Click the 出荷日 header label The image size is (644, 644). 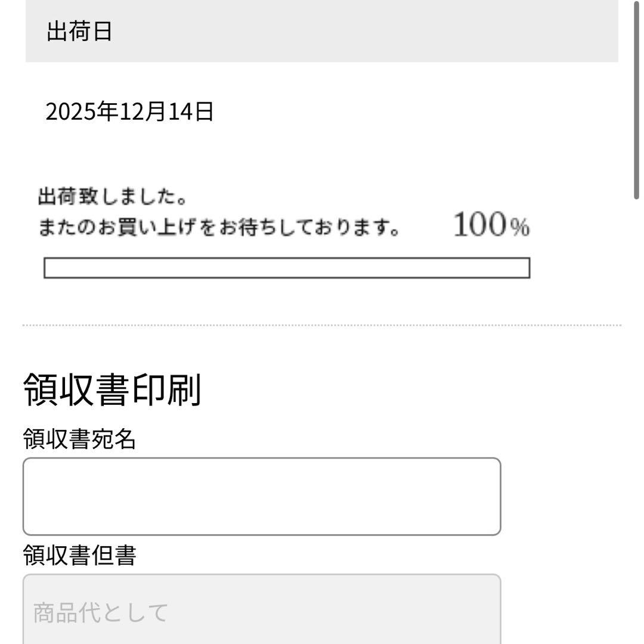79,32
